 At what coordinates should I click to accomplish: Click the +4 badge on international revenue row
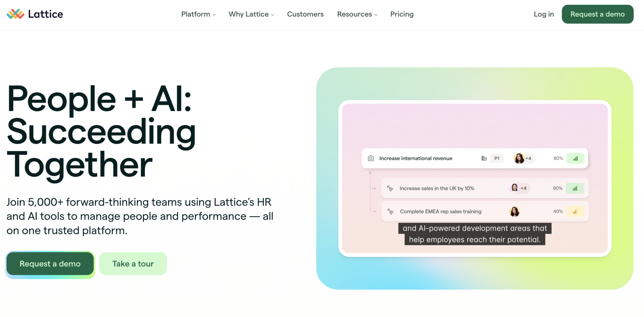528,158
